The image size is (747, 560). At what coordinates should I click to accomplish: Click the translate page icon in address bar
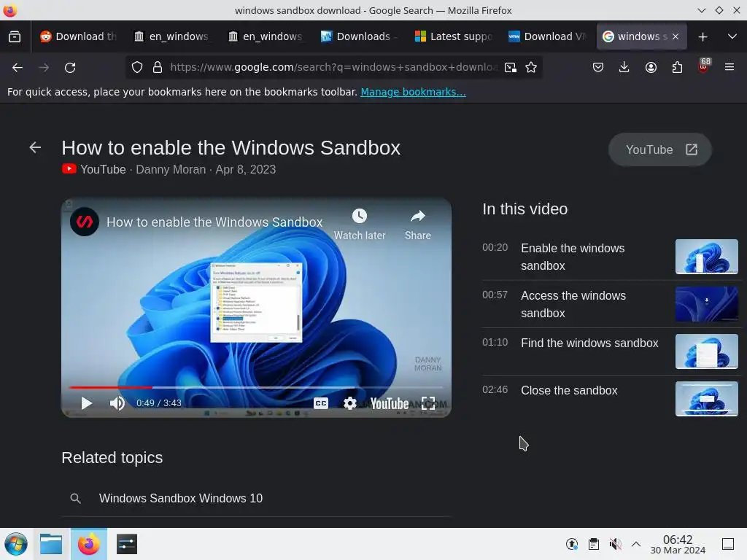pyautogui.click(x=510, y=68)
